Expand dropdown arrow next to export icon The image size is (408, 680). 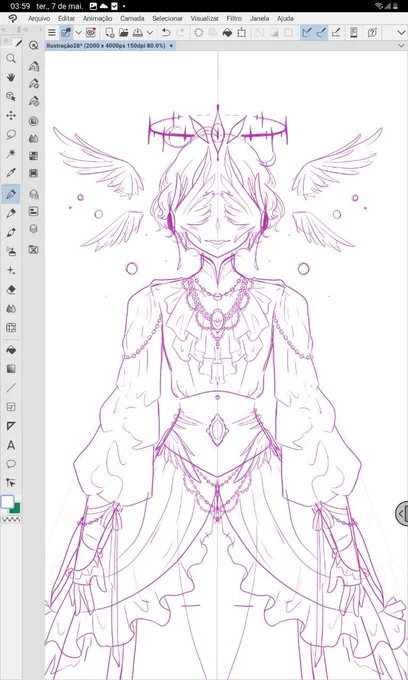pos(150,33)
